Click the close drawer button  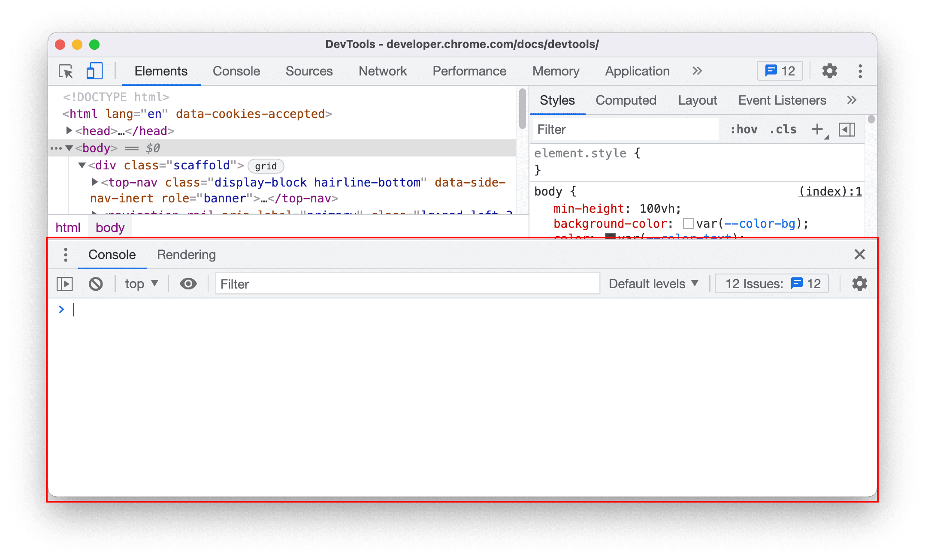tap(859, 254)
